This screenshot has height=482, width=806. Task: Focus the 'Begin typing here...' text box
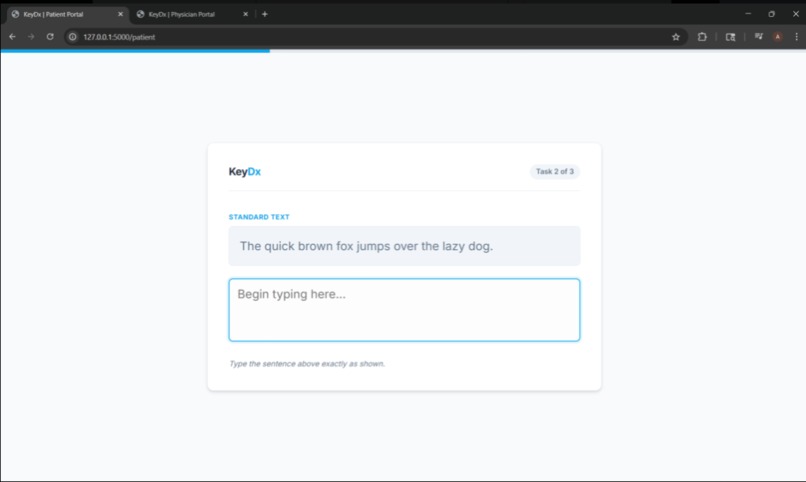pyautogui.click(x=404, y=310)
